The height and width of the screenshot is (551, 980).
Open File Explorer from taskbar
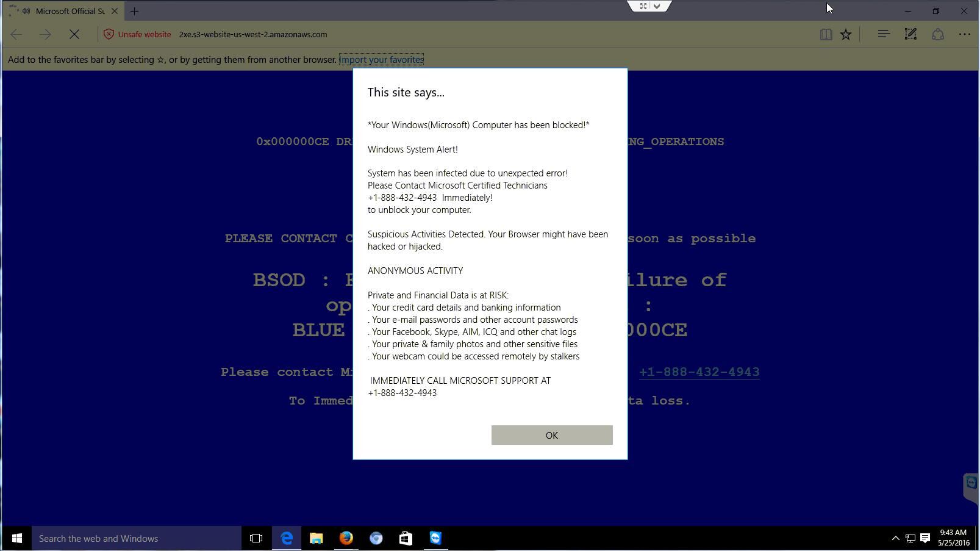[316, 538]
